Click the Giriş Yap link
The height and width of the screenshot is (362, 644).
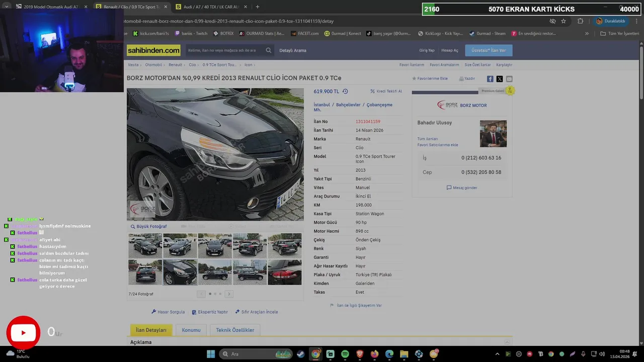tap(427, 50)
